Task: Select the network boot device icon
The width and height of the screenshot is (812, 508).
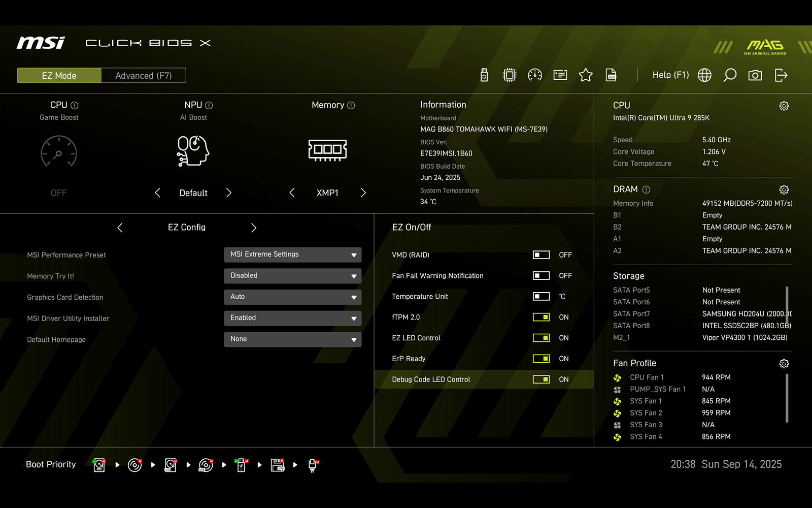Action: click(x=313, y=465)
